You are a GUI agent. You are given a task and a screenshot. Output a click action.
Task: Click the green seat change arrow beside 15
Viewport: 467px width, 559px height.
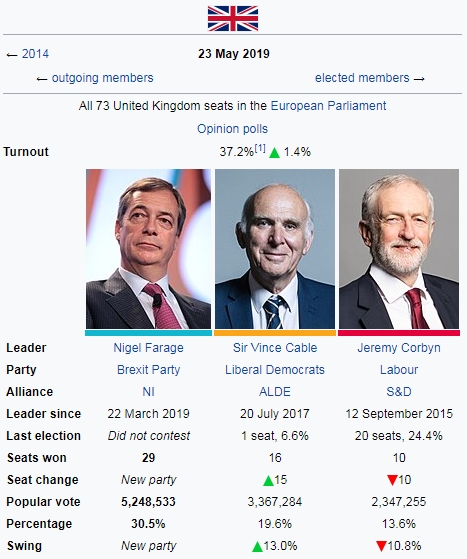click(268, 481)
